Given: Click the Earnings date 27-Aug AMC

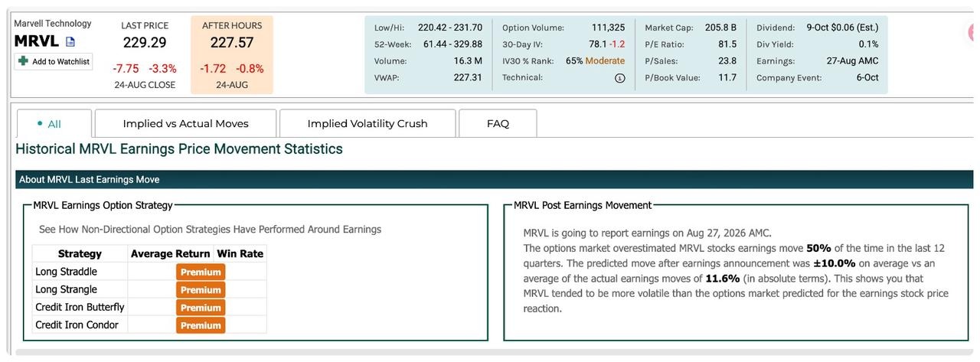Looking at the screenshot, I should pyautogui.click(x=853, y=61).
